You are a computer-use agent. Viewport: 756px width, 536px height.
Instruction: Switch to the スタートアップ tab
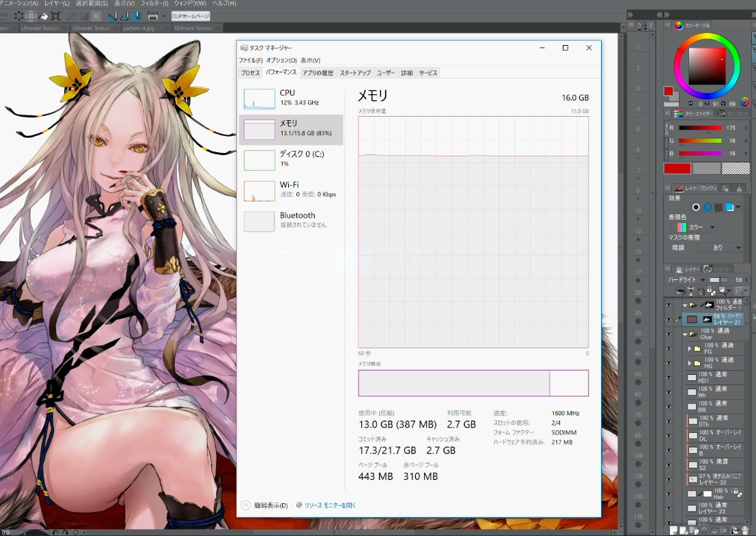[355, 73]
